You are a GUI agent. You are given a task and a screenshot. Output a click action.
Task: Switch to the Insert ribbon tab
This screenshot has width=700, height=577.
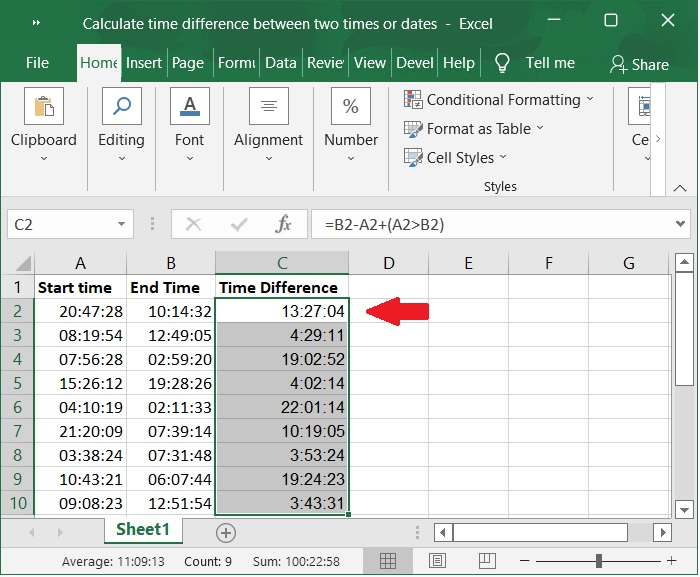(x=144, y=62)
